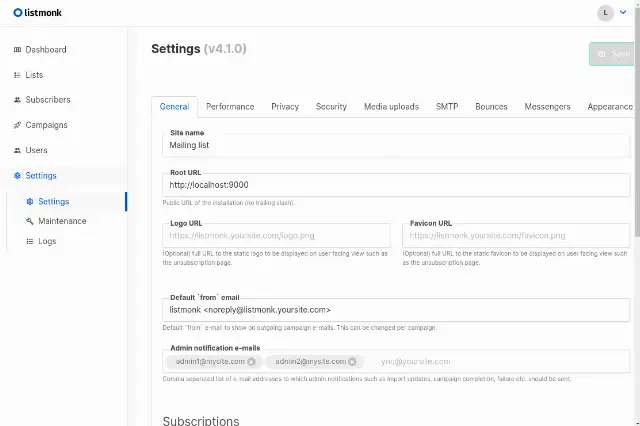Select the General tab

point(174,107)
